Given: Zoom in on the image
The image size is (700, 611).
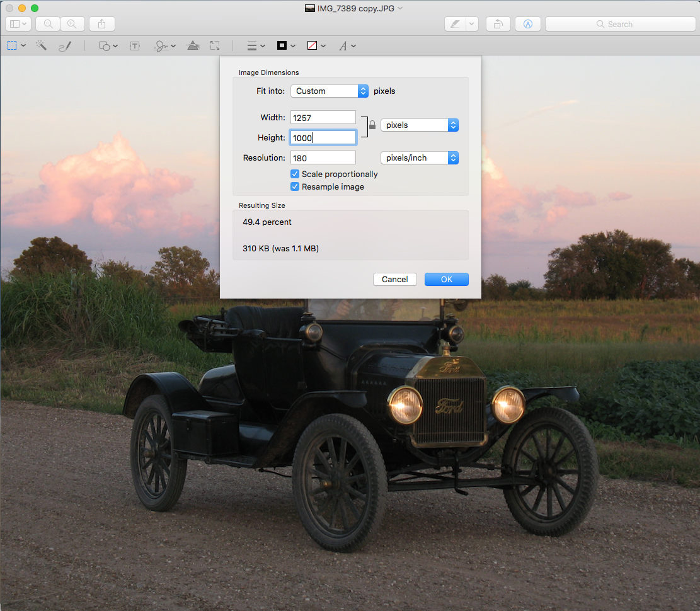Looking at the screenshot, I should click(x=72, y=24).
